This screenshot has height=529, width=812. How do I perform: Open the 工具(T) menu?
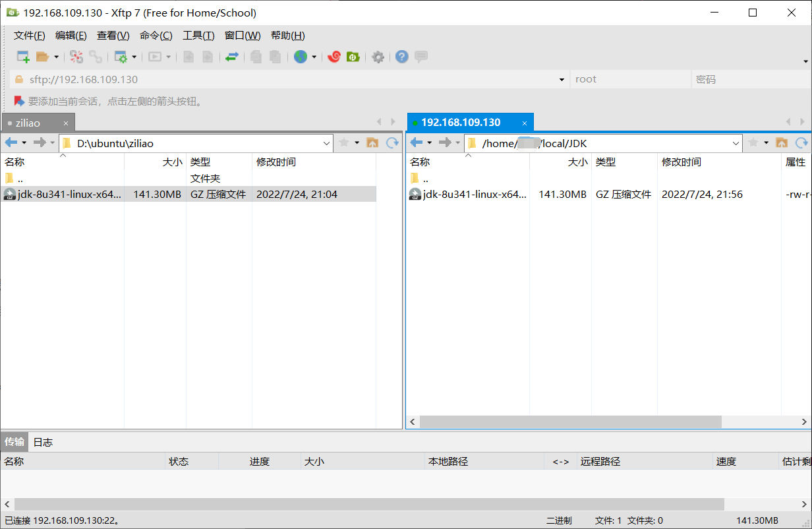(198, 36)
